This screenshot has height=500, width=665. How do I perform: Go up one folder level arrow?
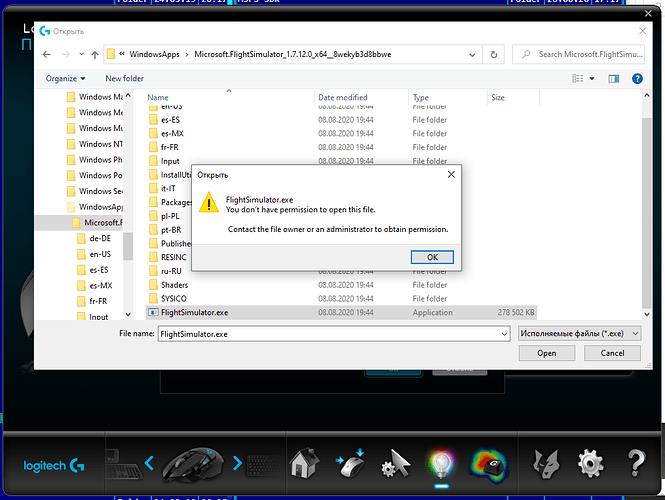[x=95, y=54]
